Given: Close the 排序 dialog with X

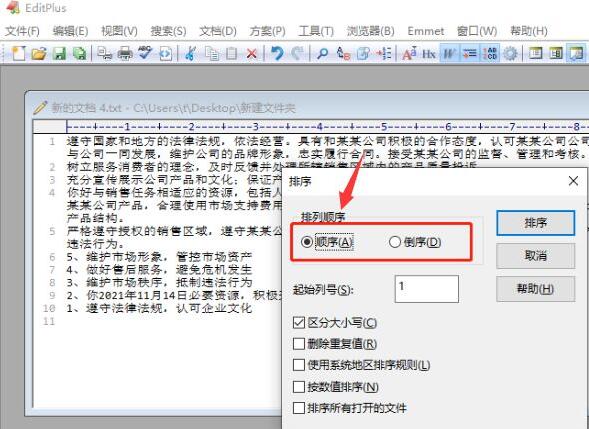Looking at the screenshot, I should 573,181.
